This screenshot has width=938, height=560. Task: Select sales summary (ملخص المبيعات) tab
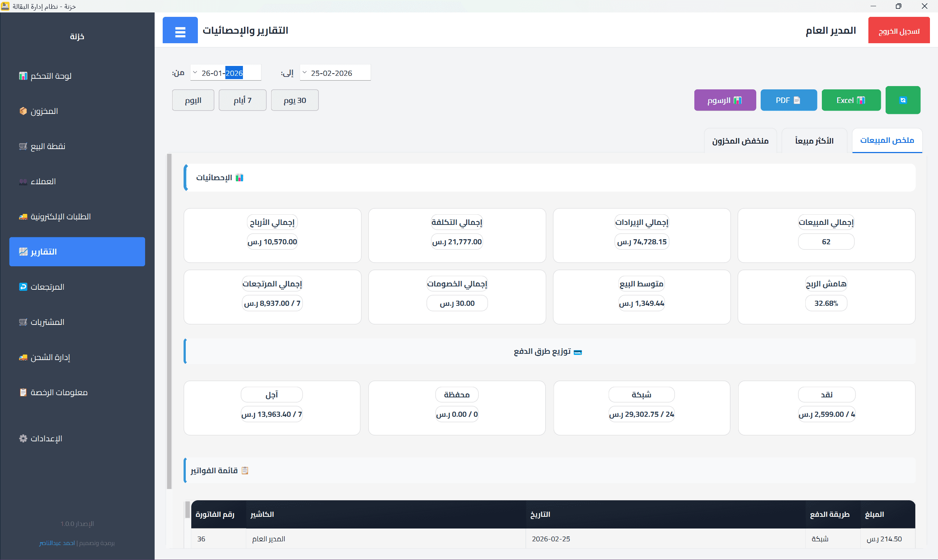(x=887, y=140)
